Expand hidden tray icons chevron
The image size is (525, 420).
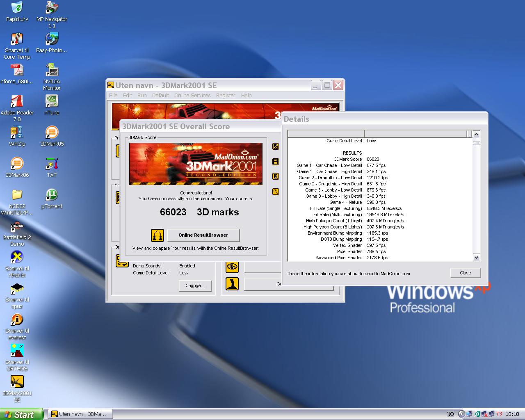pyautogui.click(x=461, y=414)
